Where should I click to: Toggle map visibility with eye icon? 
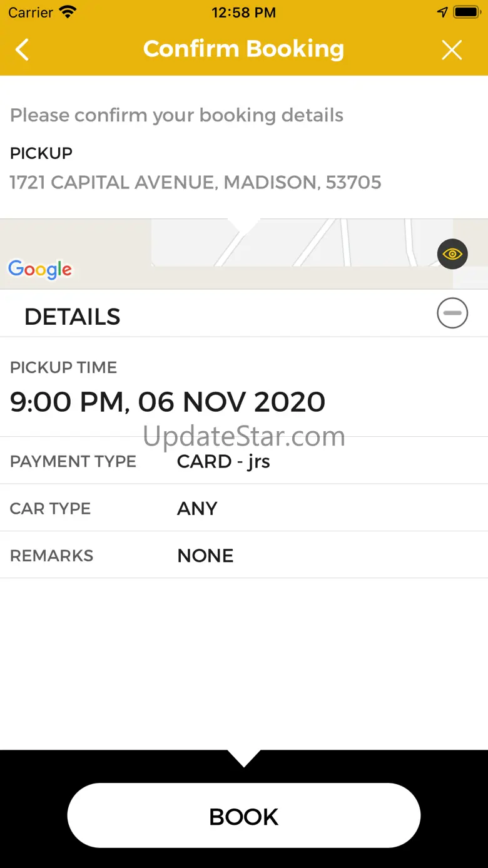pos(452,254)
